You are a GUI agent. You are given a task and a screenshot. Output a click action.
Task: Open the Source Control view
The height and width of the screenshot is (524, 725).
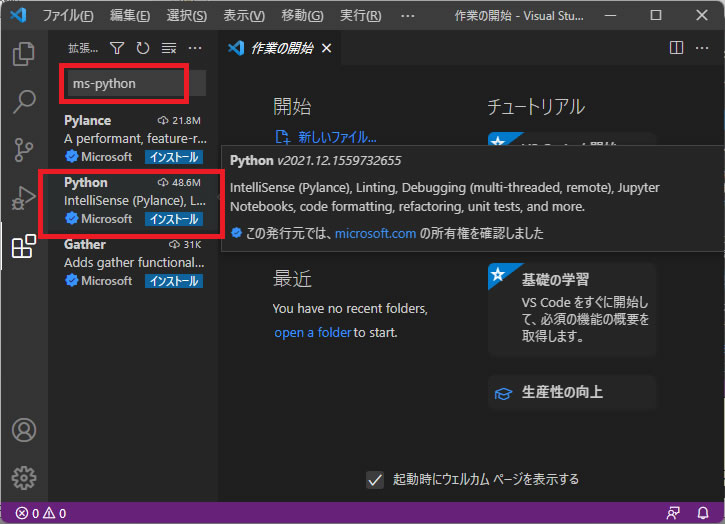tap(23, 150)
